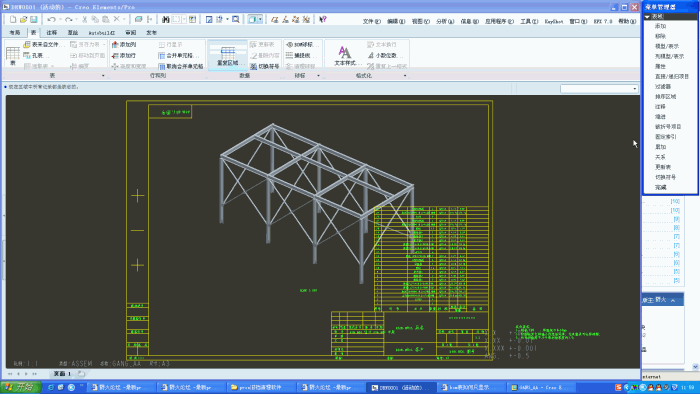Click the Switch Symbols (切换符号) ribbon icon
The height and width of the screenshot is (394, 700).
coord(254,66)
